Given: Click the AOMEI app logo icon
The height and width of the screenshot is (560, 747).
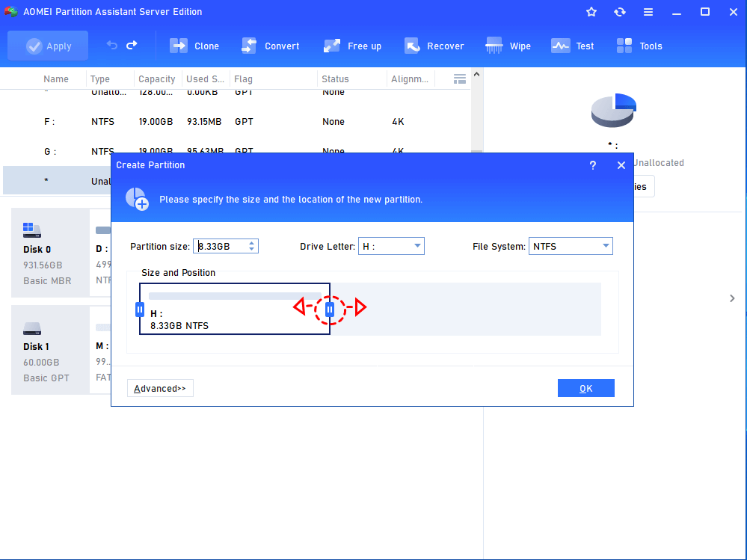Looking at the screenshot, I should click(10, 11).
